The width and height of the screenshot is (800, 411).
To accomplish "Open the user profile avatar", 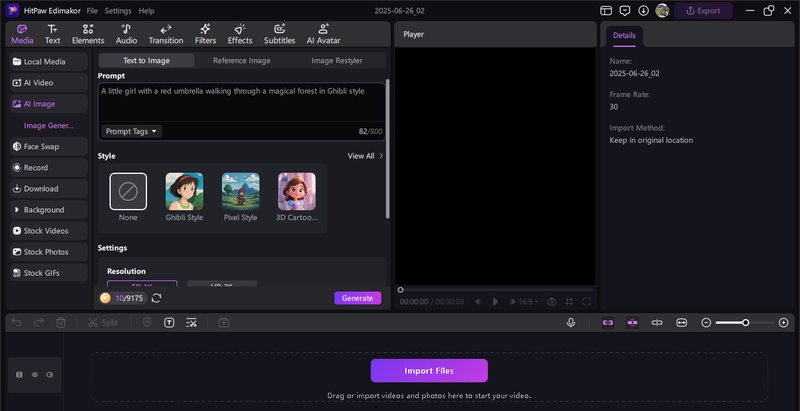I will coord(662,11).
